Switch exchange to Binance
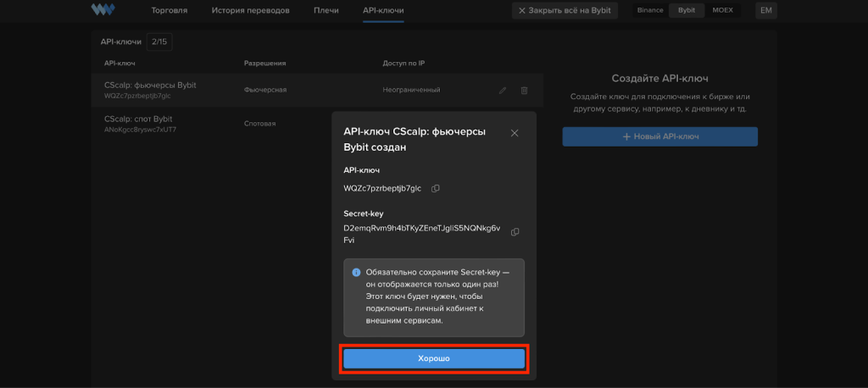868x388 pixels. point(650,11)
